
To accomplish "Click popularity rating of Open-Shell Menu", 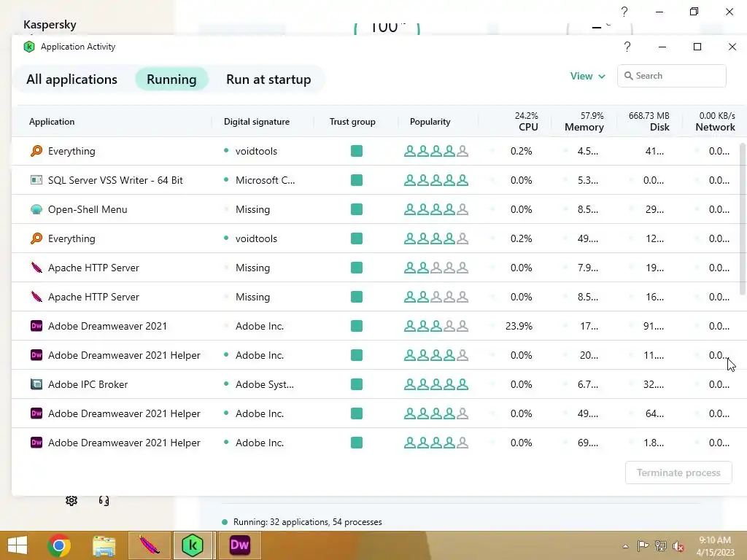I will tap(436, 209).
